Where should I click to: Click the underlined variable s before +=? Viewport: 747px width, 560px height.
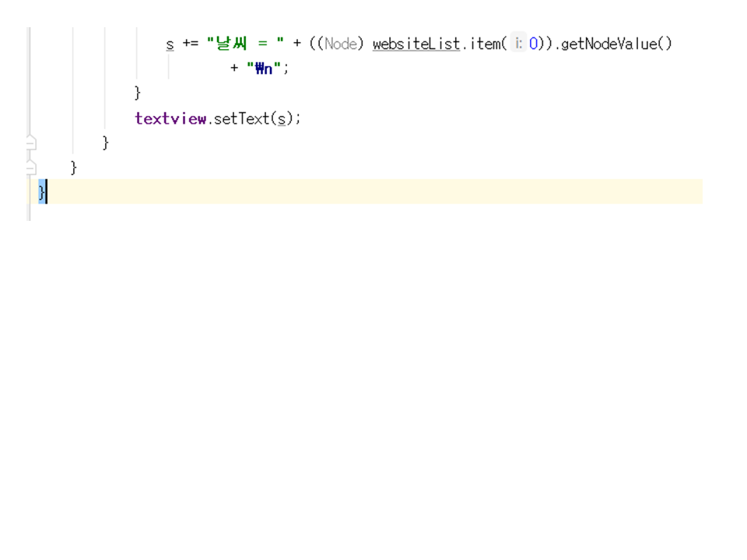tap(170, 44)
